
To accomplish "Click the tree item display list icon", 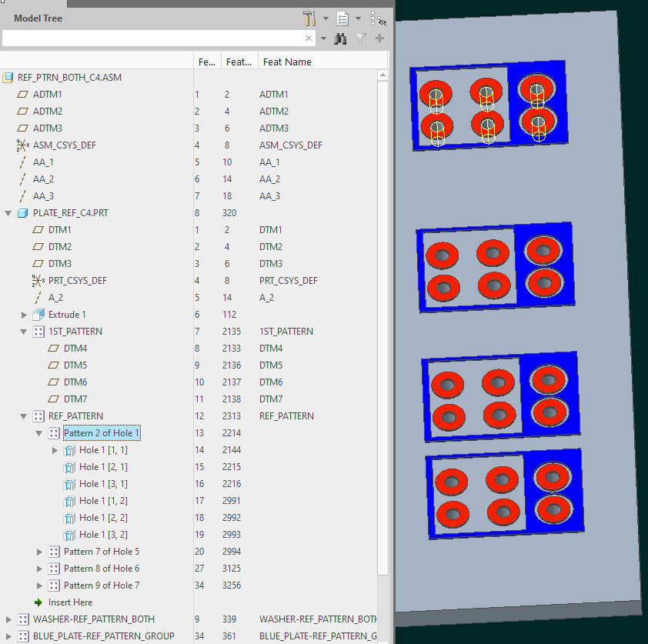I will (x=342, y=18).
